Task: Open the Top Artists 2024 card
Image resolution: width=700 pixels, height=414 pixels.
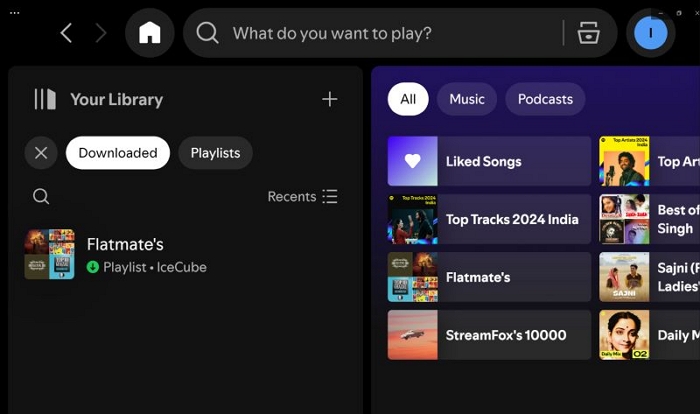Action: click(x=650, y=161)
